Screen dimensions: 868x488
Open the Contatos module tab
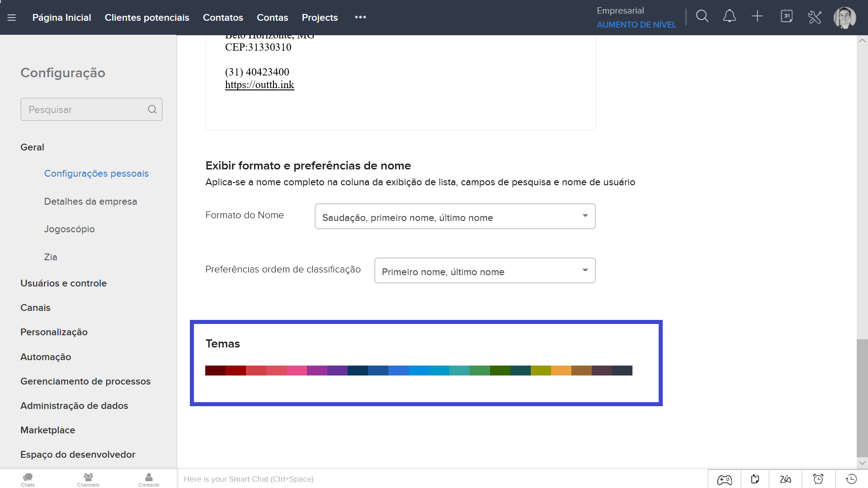(223, 18)
